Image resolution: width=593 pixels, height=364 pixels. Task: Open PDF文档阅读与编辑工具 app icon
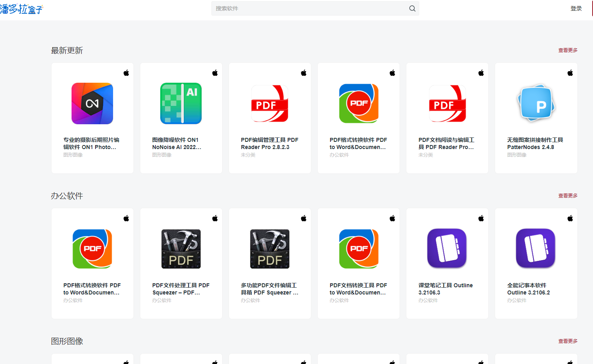tap(447, 103)
